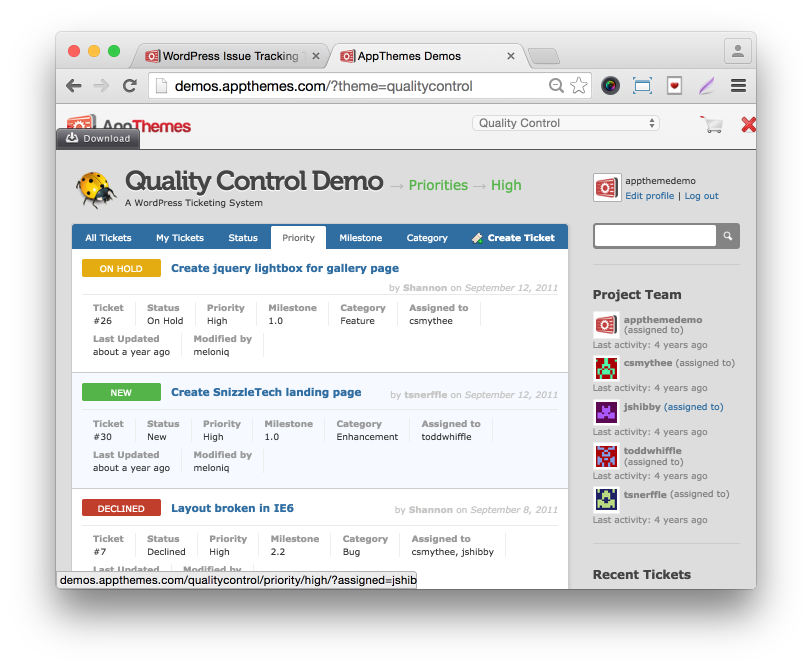Open csmythee's avatar in Project Team
This screenshot has height=669, width=812.
606,368
